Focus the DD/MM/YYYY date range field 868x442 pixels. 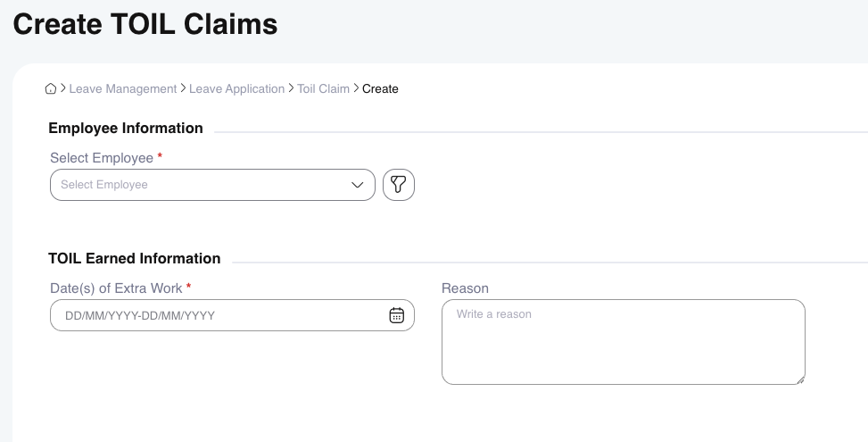214,315
